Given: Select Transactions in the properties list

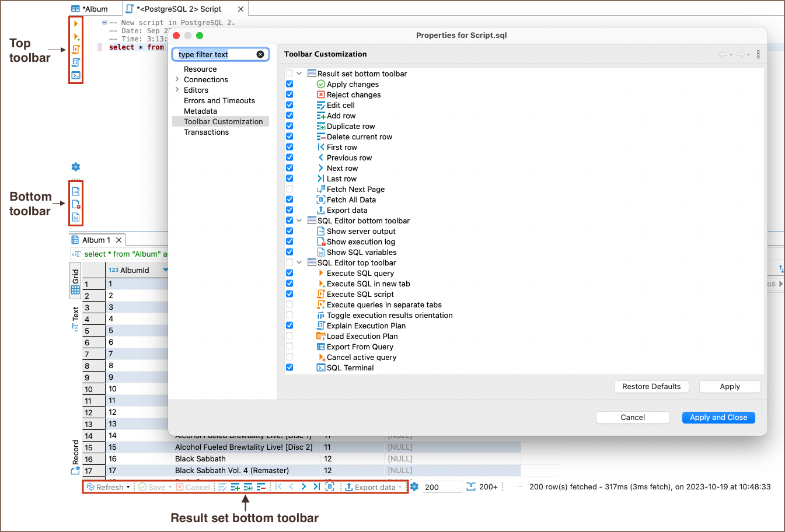Looking at the screenshot, I should (x=206, y=132).
